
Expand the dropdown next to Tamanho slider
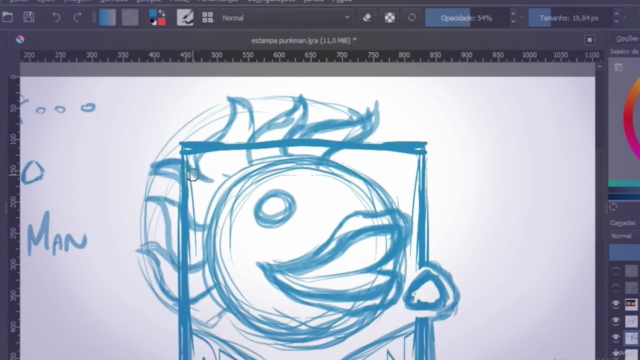pyautogui.click(x=625, y=18)
